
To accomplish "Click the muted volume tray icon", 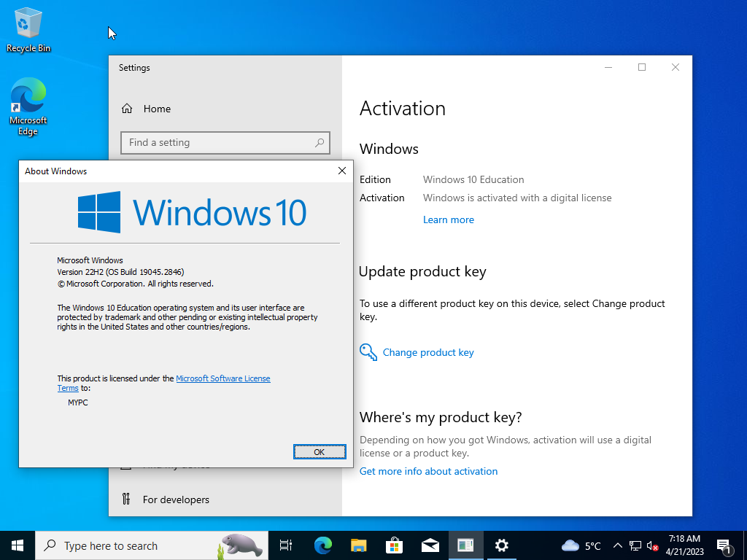I will click(652, 545).
